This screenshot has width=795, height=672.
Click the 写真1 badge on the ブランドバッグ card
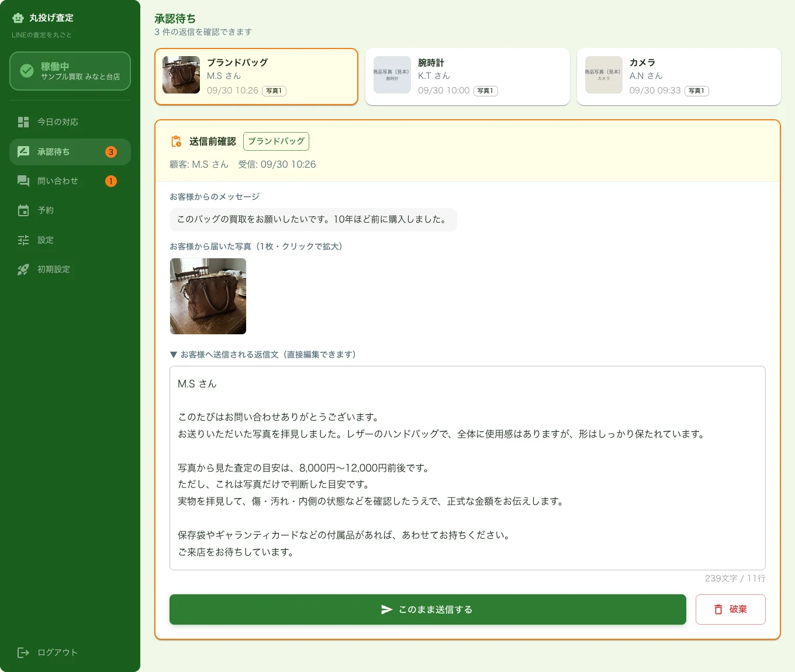(x=274, y=91)
